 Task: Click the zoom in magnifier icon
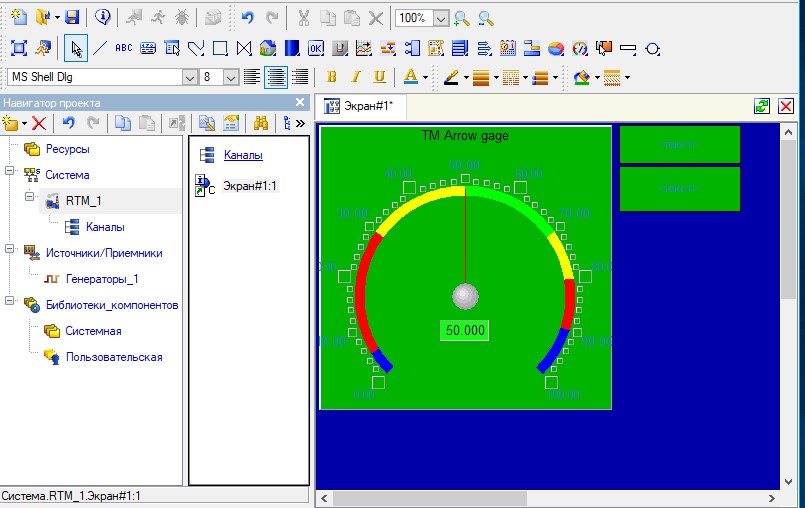[461, 17]
